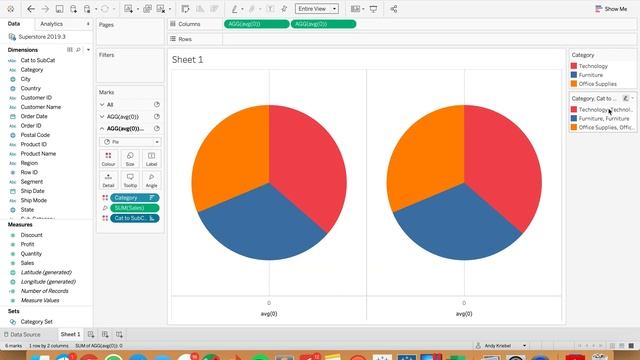
Task: Click the back (undo) arrow in toolbar
Action: tap(31, 9)
